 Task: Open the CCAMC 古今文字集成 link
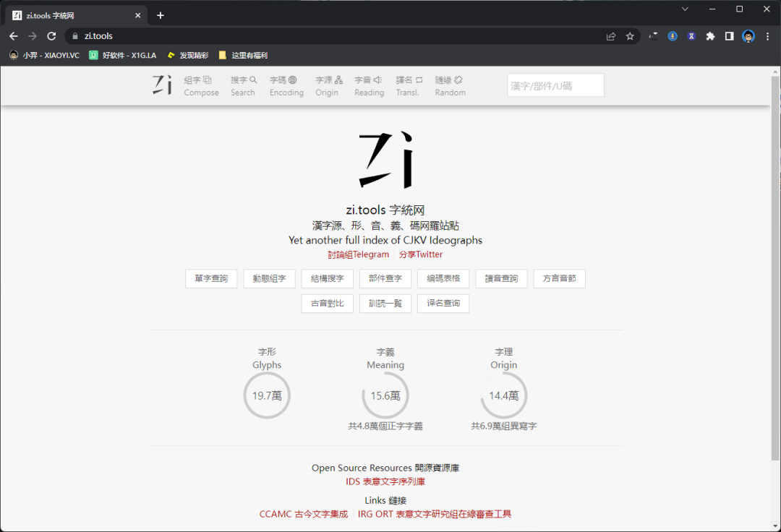303,514
